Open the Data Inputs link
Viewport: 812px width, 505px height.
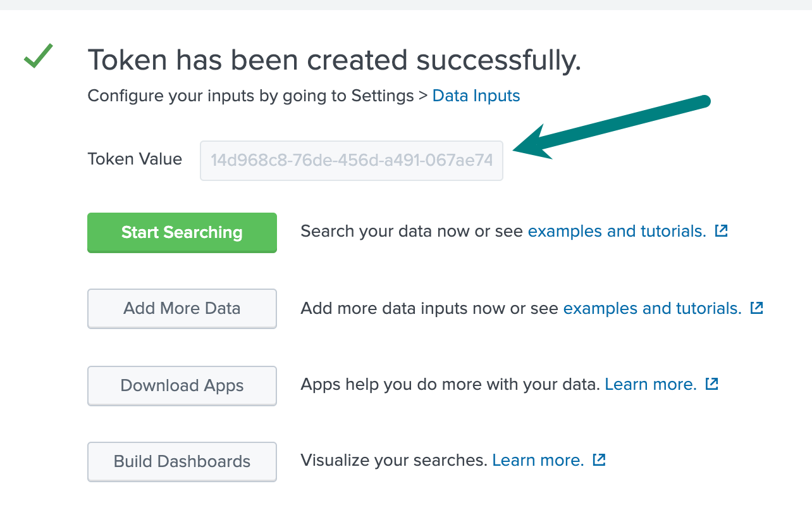pyautogui.click(x=476, y=96)
